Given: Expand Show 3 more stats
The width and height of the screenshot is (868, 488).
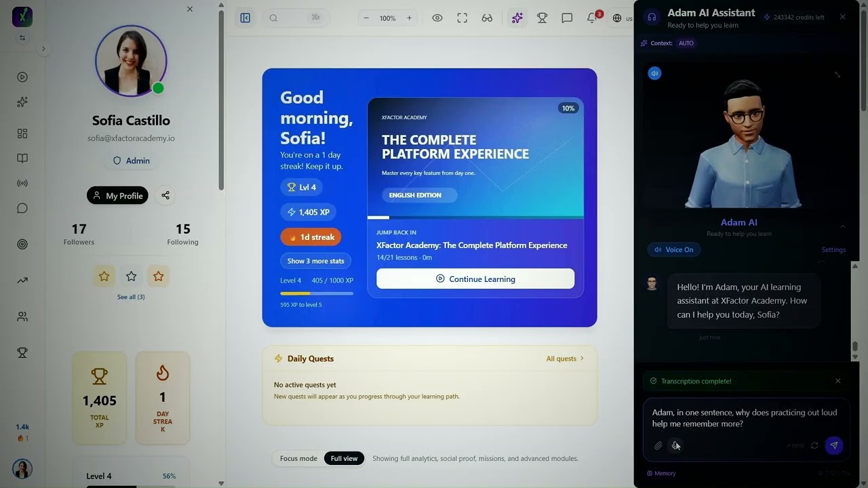Looking at the screenshot, I should tap(315, 261).
